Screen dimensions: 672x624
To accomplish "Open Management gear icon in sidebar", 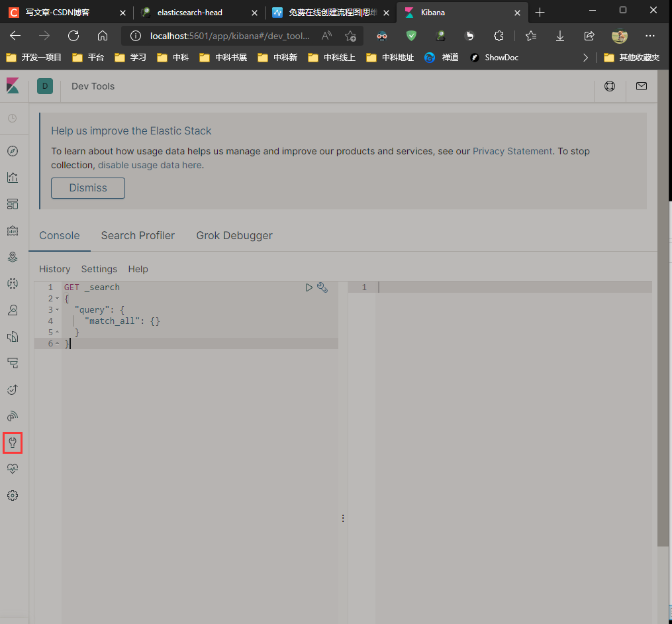I will pyautogui.click(x=13, y=495).
